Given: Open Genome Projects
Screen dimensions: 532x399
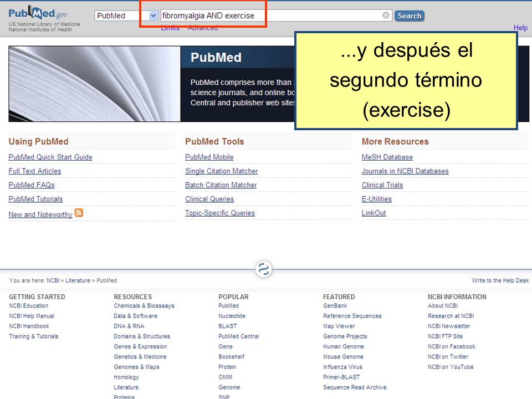Looking at the screenshot, I should [345, 336].
